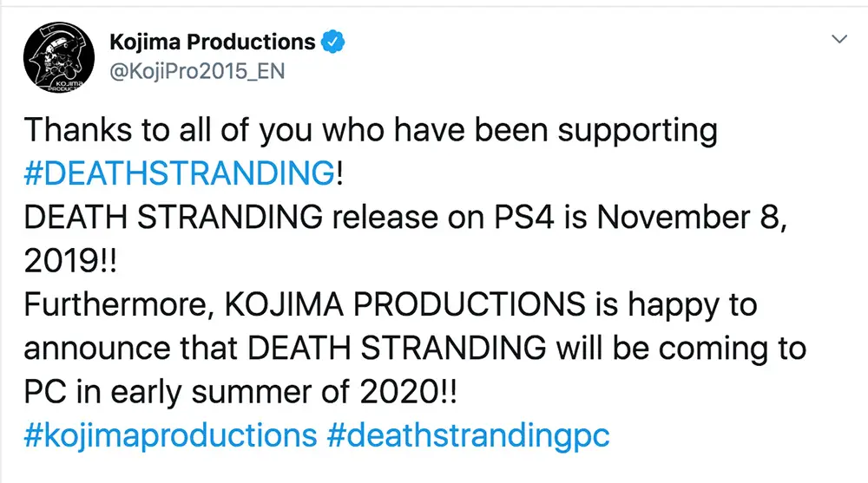Open the #DEATHSTRANDING hashtag
The width and height of the screenshot is (868, 483).
pos(179,173)
